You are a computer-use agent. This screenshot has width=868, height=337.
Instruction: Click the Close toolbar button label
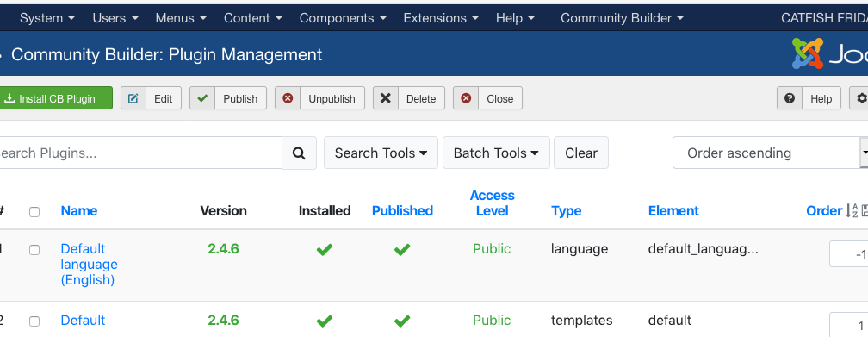[x=499, y=98]
